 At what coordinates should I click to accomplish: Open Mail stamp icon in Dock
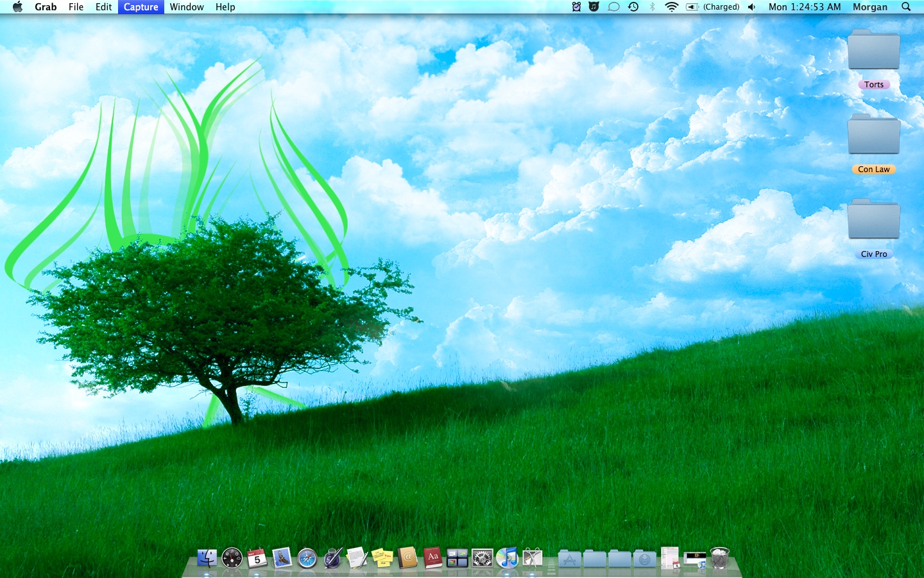282,558
